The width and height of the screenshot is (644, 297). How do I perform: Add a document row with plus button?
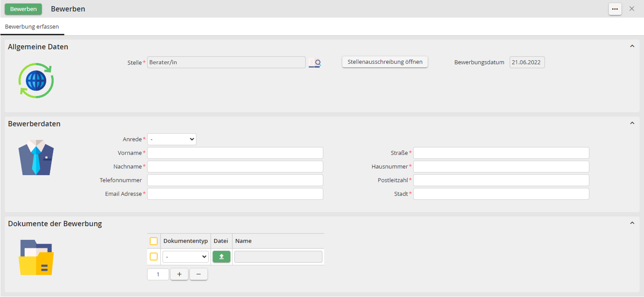(179, 274)
